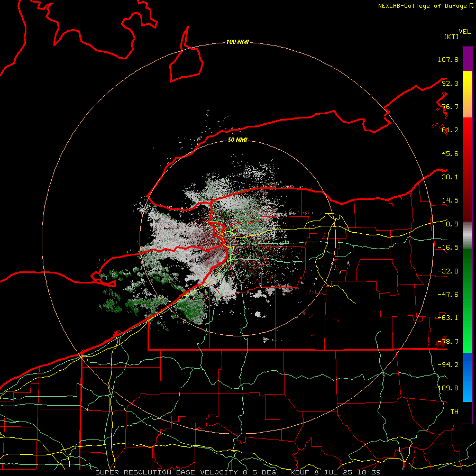The height and width of the screenshot is (476, 476).
Task: Click the -94.2 velocity scale value
Action: pos(448,365)
